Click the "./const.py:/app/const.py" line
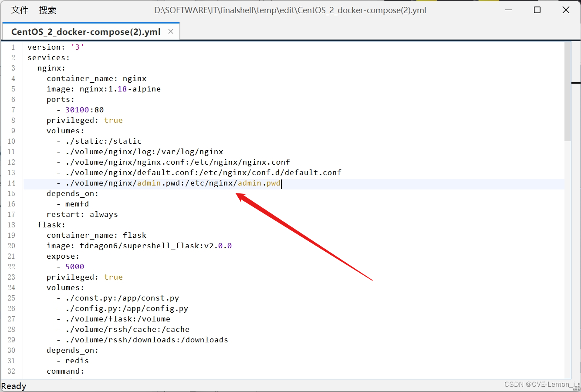The image size is (581, 392). (x=118, y=298)
